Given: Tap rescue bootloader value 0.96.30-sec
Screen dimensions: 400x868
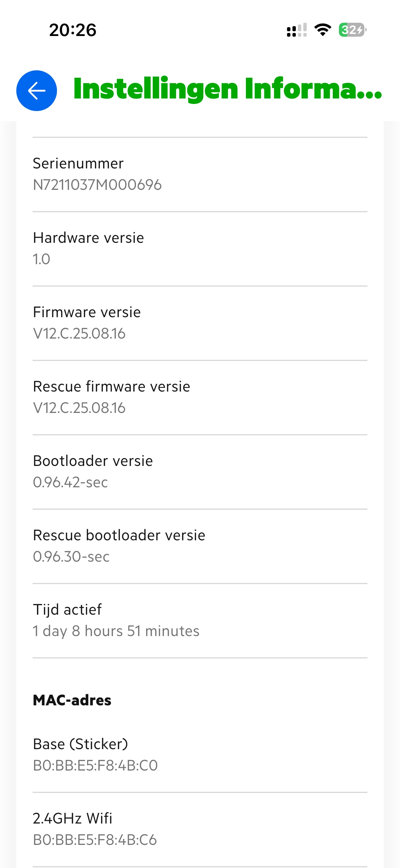Looking at the screenshot, I should (x=71, y=557).
